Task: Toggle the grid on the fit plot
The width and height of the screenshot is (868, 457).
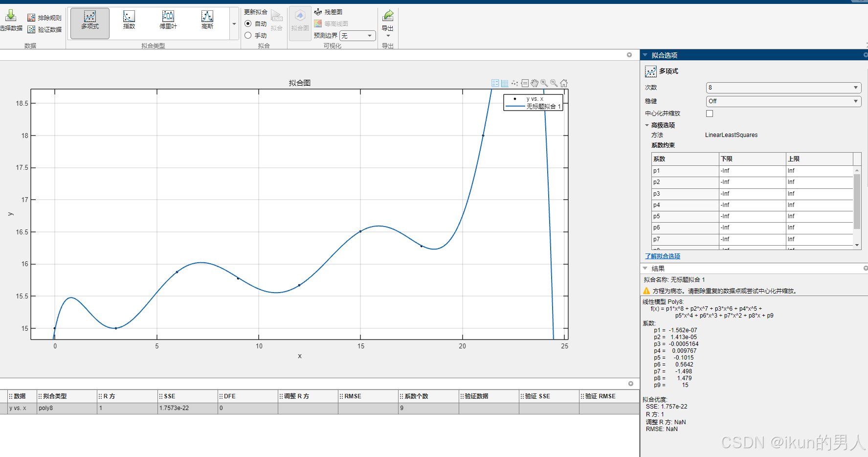Action: point(505,83)
